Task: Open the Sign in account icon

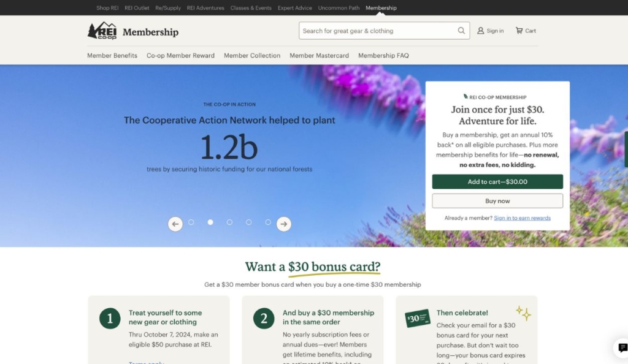Action: 480,31
